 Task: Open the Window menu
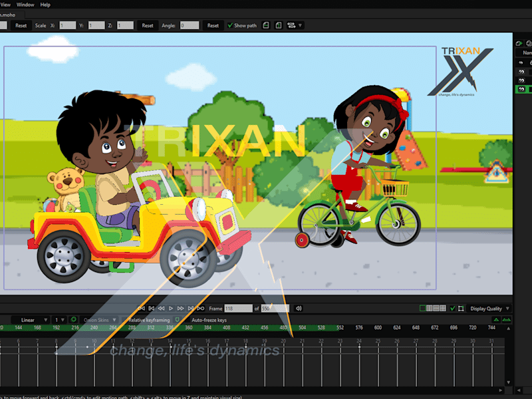point(25,5)
